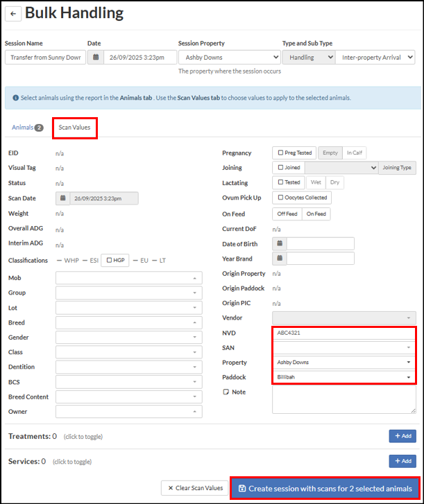Check the Oocytes Collected box

(280, 198)
